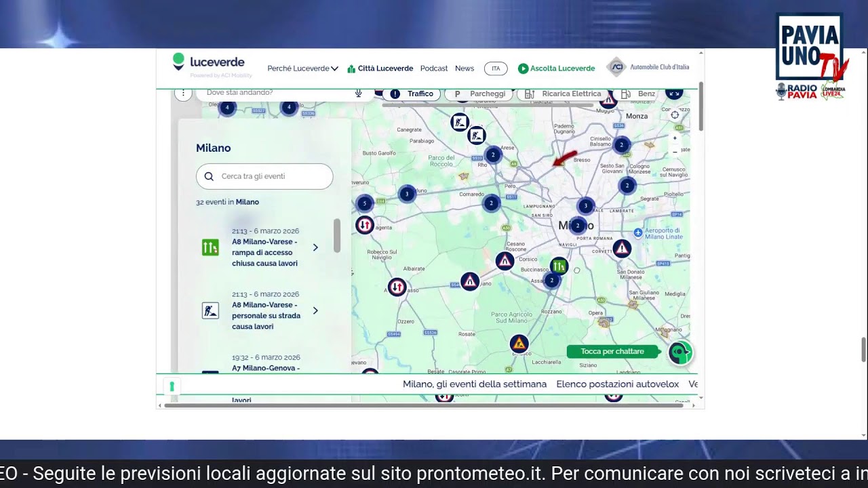Expand personale su strada event chevron
This screenshot has height=488, width=868.
point(315,310)
